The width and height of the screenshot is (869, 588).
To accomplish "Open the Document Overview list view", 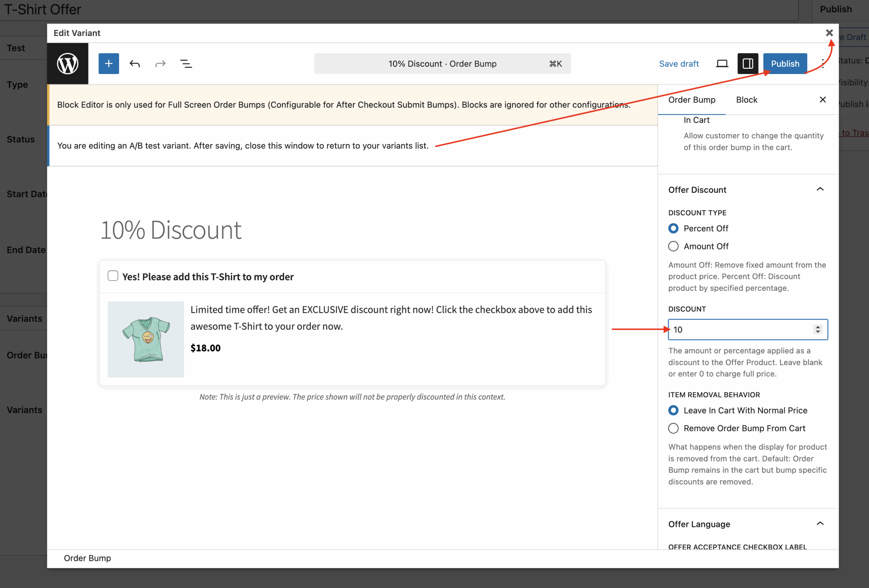I will pos(186,63).
